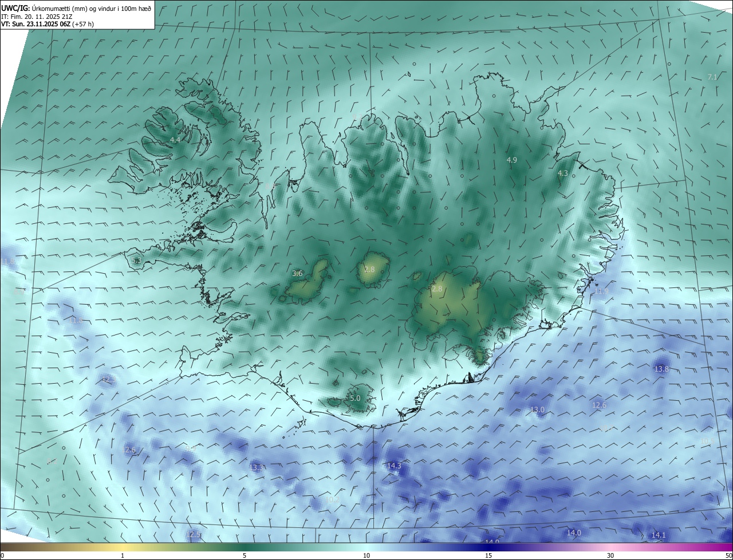This screenshot has width=733, height=560.
Task: Click the title 'Úrkomumætti (mm) og vindur í 100m hæð'
Action: pyautogui.click(x=92, y=8)
